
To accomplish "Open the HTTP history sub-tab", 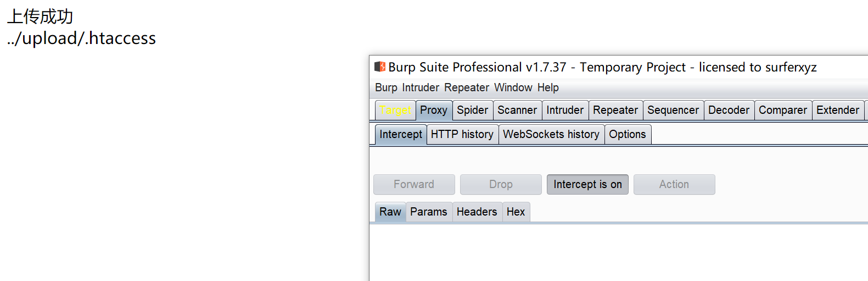I will click(x=462, y=134).
